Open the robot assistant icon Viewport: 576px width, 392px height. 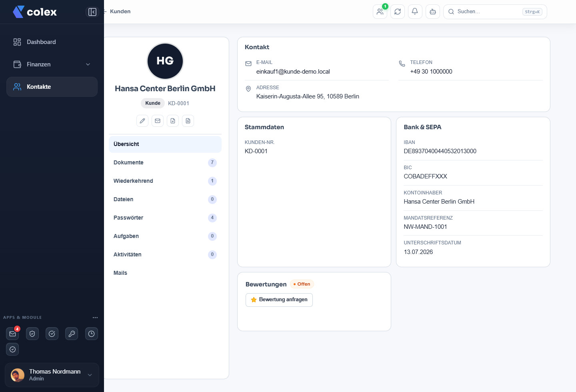[x=433, y=12]
